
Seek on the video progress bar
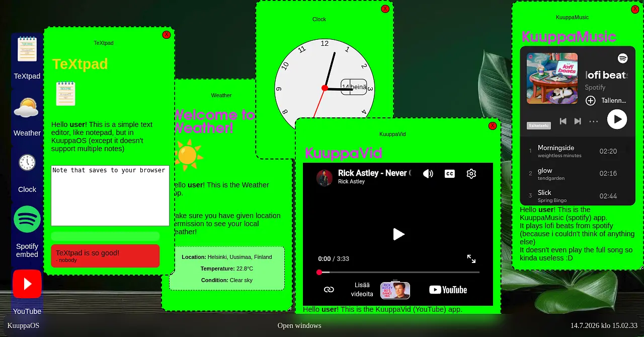398,272
